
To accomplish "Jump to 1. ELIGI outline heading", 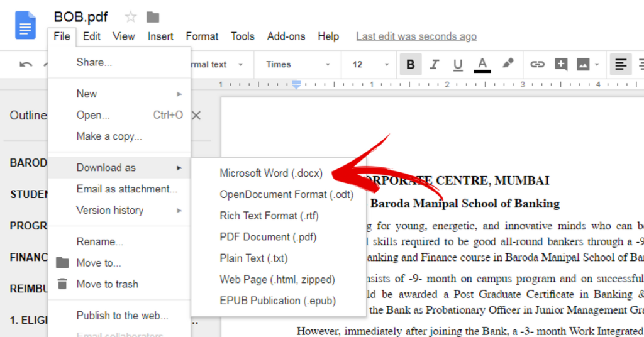I will click(x=28, y=321).
